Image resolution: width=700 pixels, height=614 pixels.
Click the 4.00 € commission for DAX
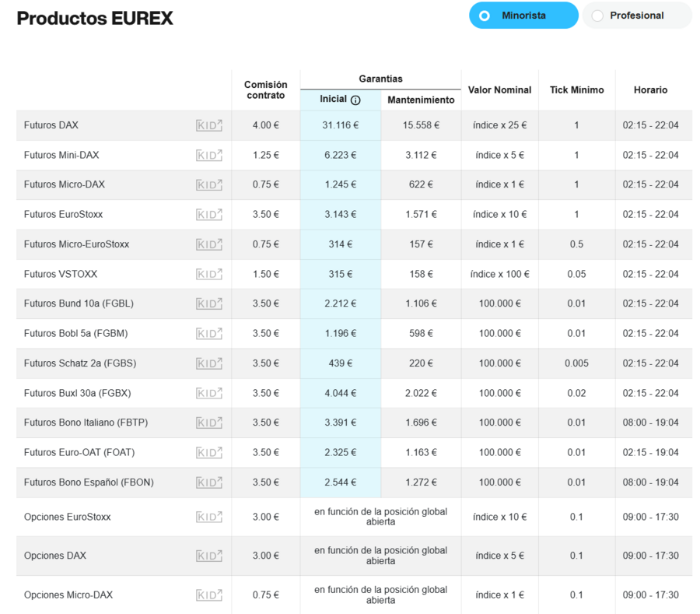coord(266,125)
